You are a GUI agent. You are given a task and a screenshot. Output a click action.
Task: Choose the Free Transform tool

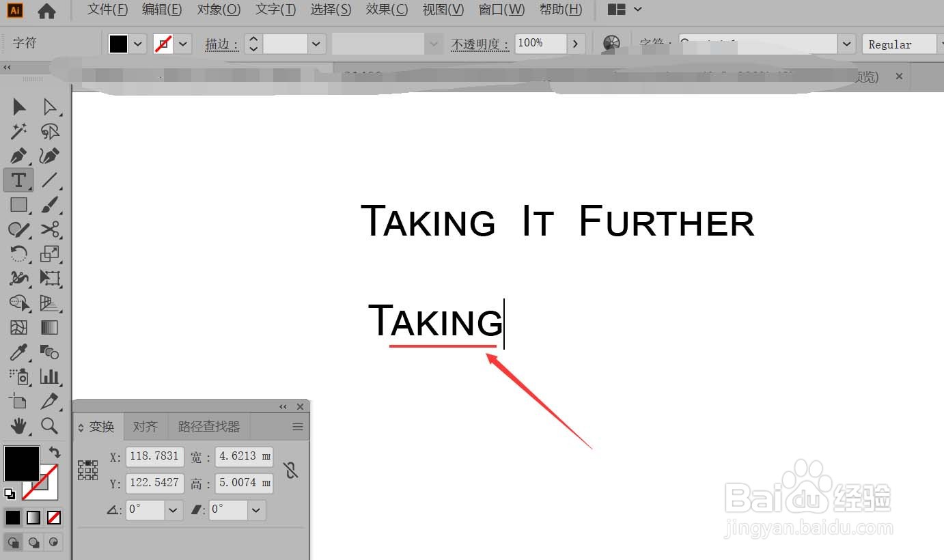[50, 279]
